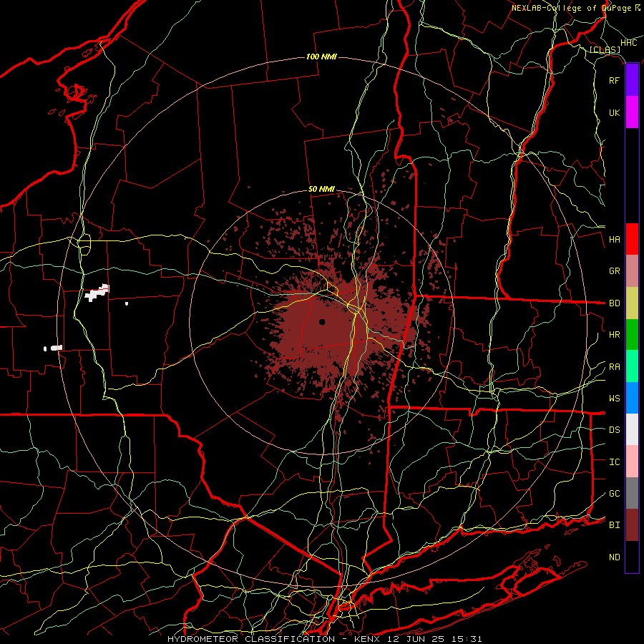Click the GR legend color swatch

point(632,271)
